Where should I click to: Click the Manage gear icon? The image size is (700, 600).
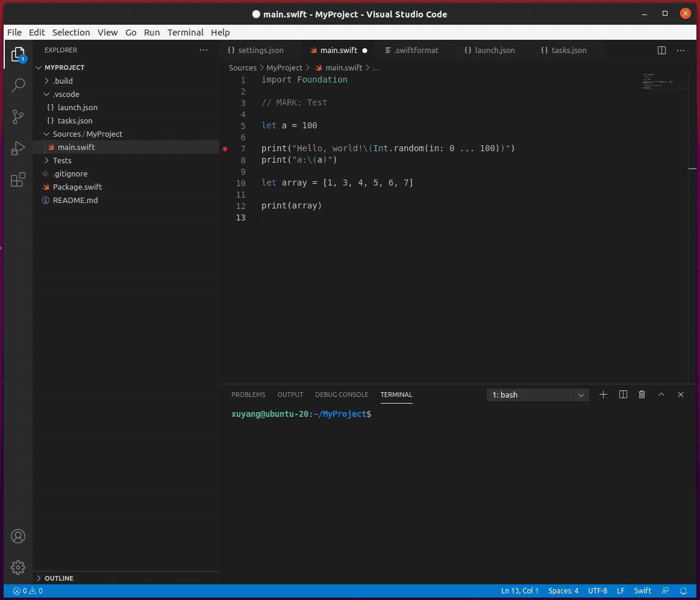click(18, 567)
